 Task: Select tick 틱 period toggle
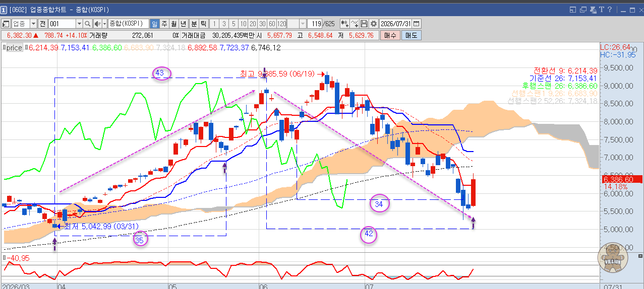[203, 24]
